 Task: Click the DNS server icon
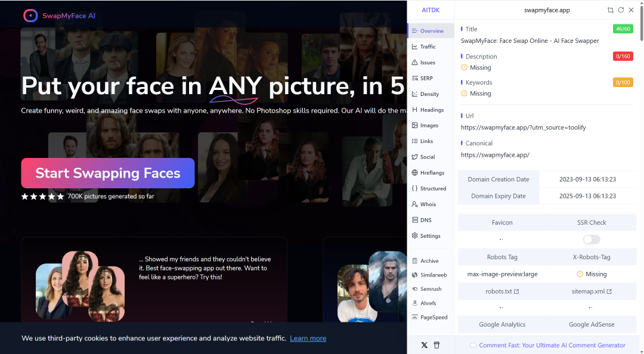(x=415, y=220)
